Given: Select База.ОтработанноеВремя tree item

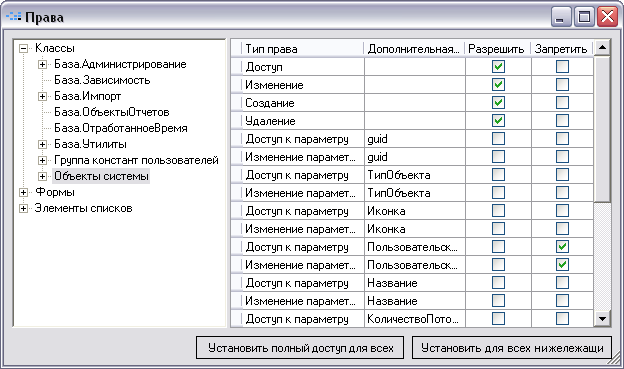Looking at the screenshot, I should point(121,128).
